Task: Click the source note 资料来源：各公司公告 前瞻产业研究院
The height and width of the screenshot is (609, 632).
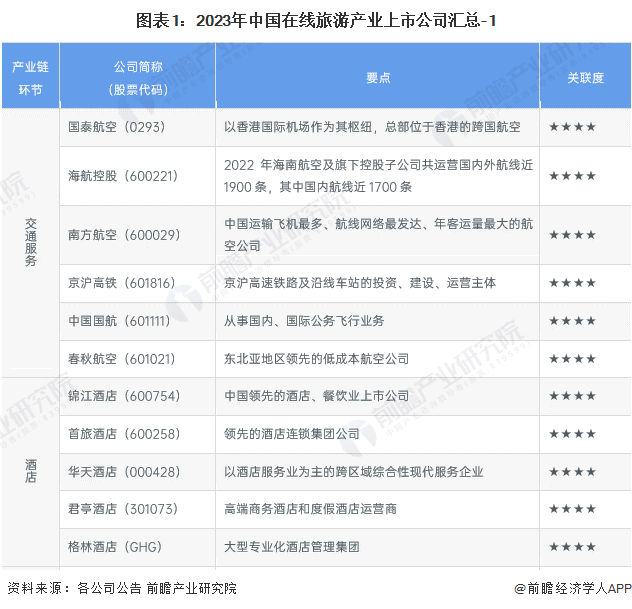Action: [122, 588]
